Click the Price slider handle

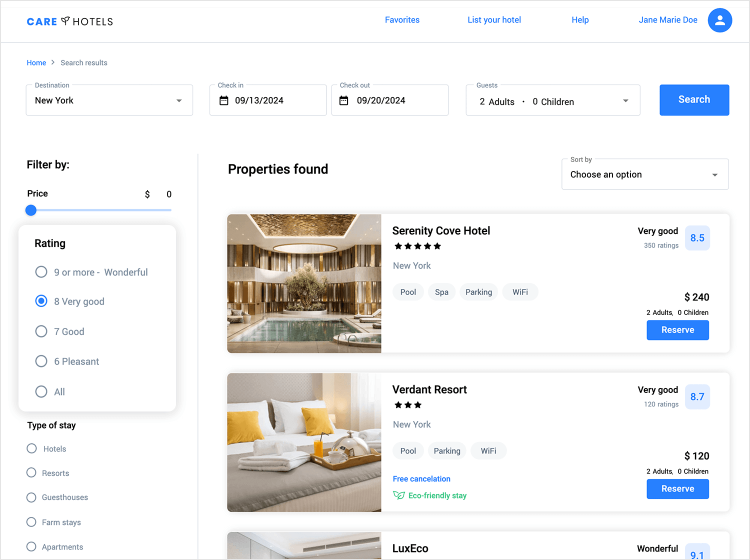tap(31, 210)
